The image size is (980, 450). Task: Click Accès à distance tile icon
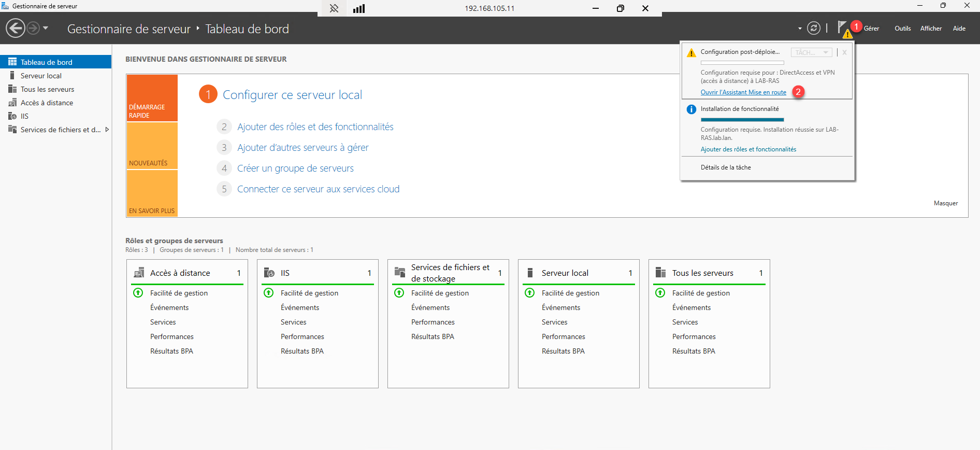pos(139,273)
